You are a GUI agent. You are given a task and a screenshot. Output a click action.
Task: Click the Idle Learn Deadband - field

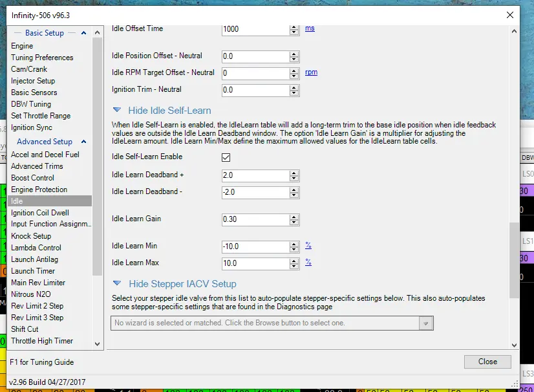[x=256, y=192]
